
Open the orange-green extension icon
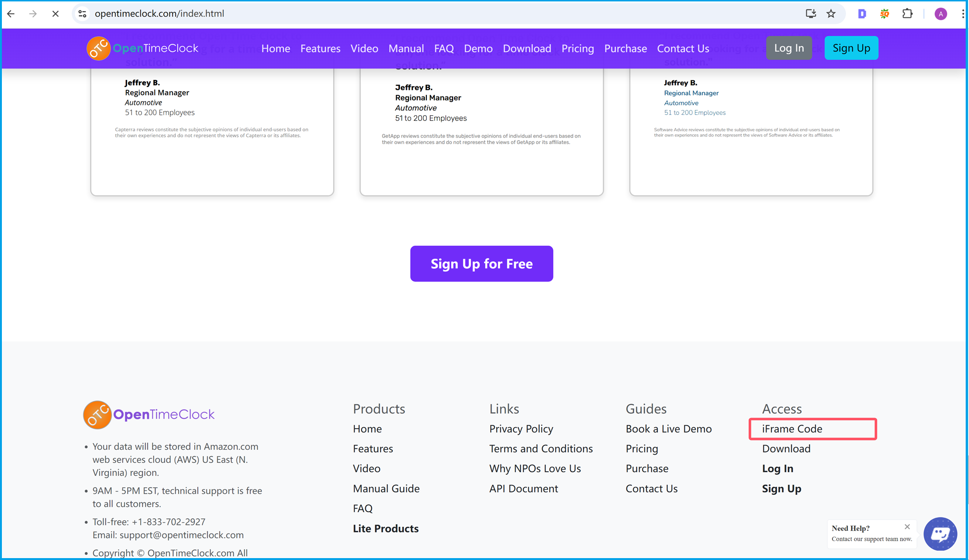pos(884,14)
